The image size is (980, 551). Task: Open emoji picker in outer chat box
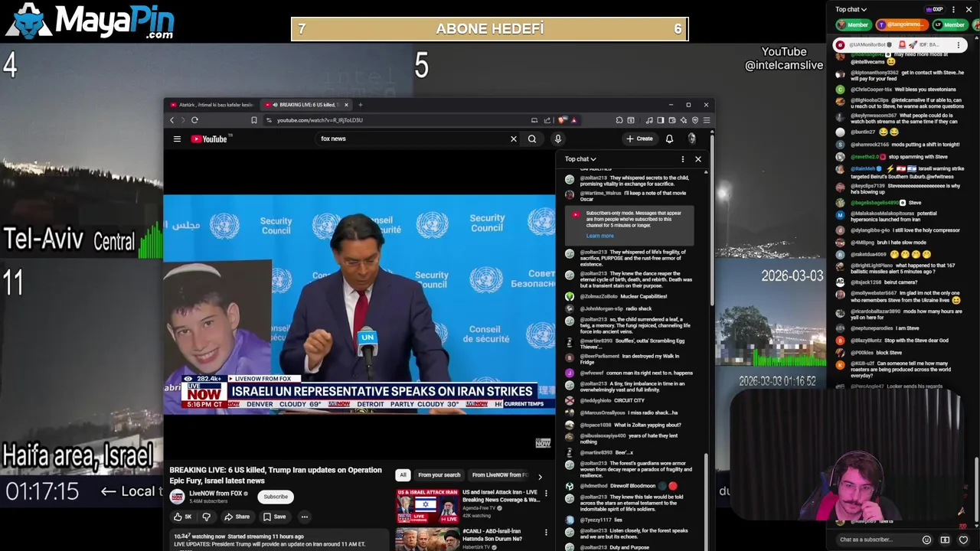tap(926, 540)
